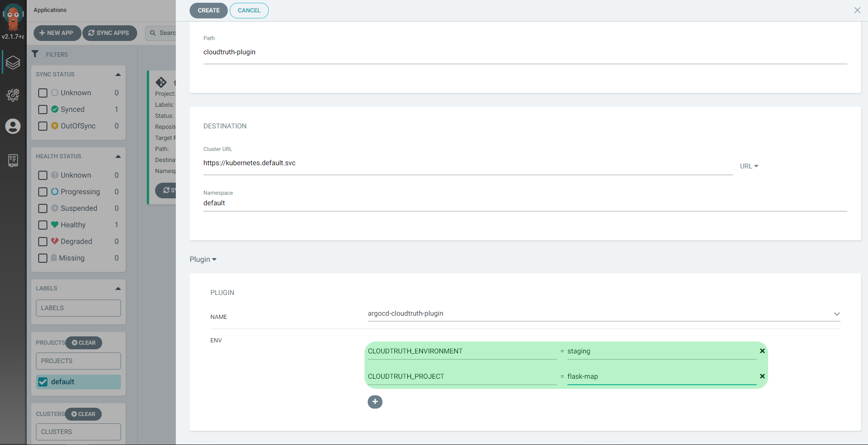Uncheck the default project filter
The width and height of the screenshot is (868, 445).
(43, 382)
